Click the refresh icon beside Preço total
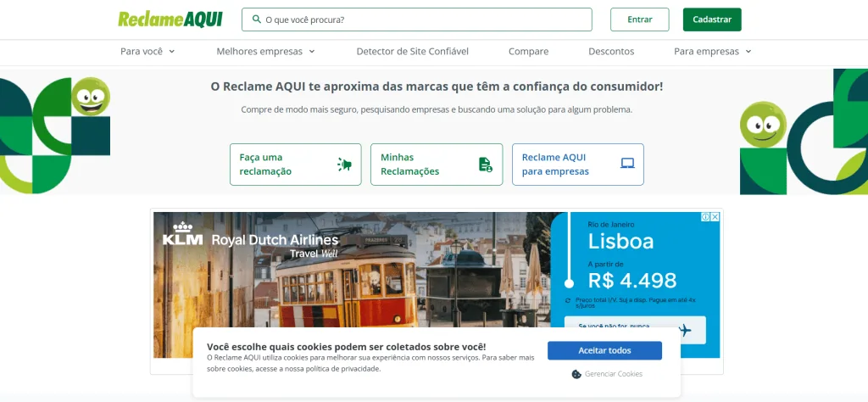Viewport: 868px width, 402px height. (x=568, y=300)
